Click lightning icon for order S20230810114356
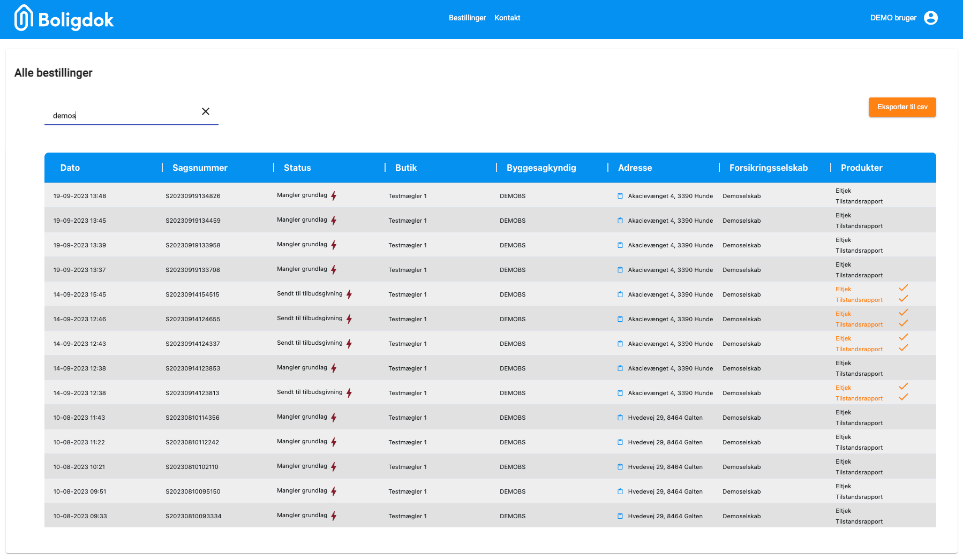The image size is (963, 560). point(334,418)
